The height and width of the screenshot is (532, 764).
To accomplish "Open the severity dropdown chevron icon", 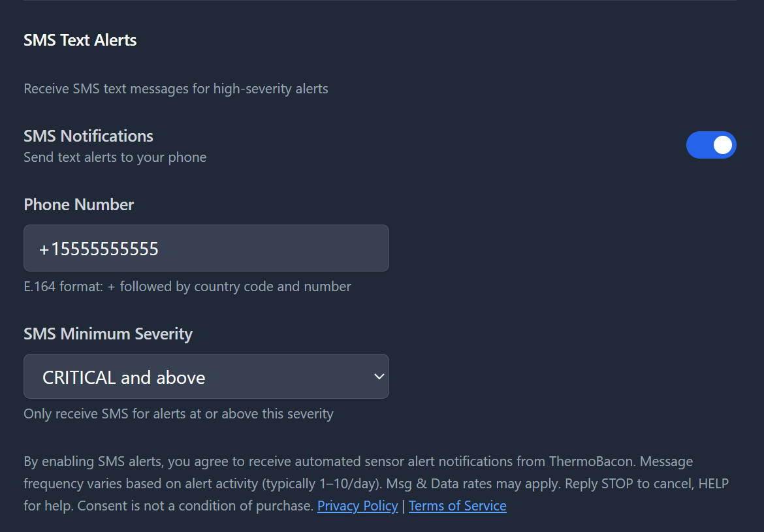I will (x=379, y=377).
